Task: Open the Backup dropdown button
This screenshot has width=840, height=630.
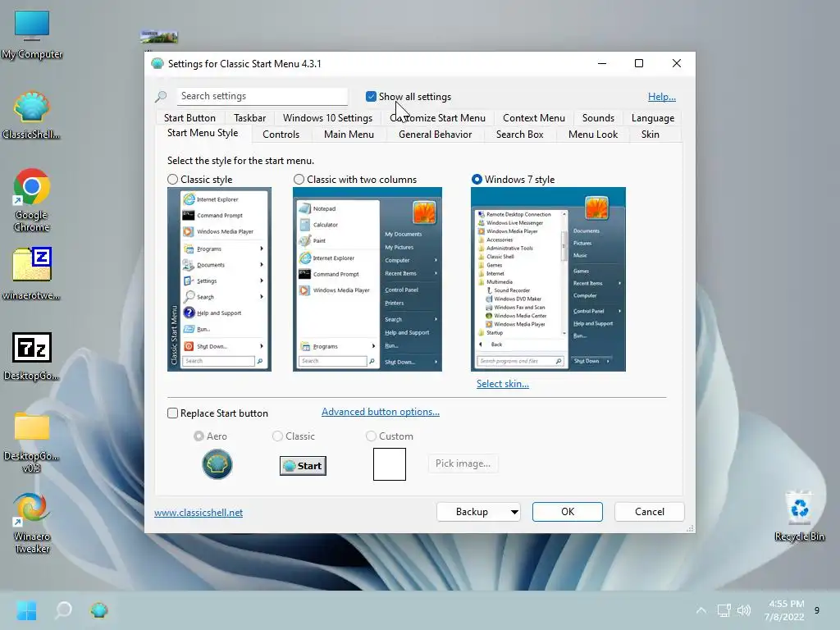Action: pyautogui.click(x=479, y=512)
